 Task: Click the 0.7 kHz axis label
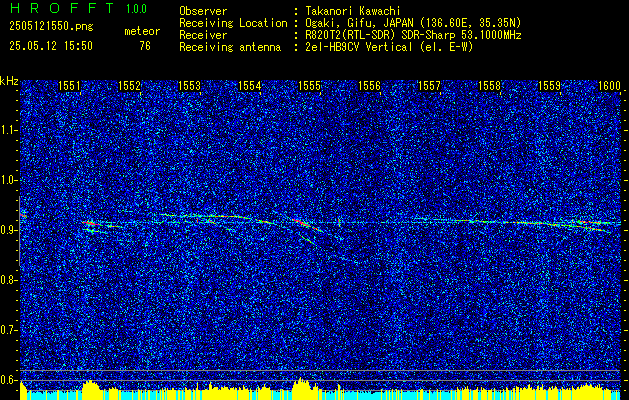coord(8,330)
